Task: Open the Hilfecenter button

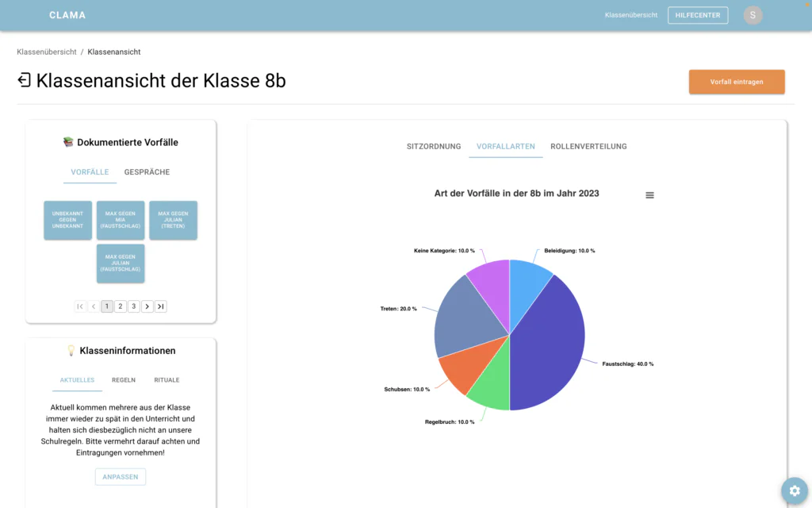Action: point(698,15)
